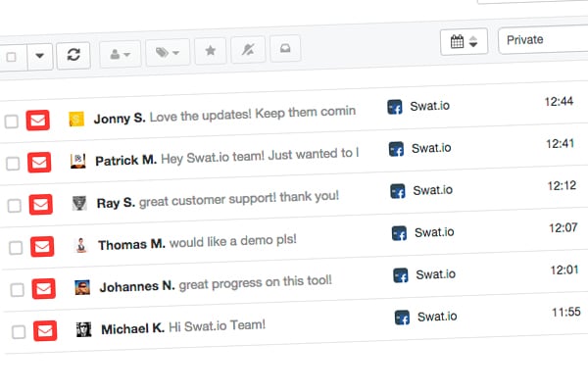Click Facebook icon in the 11:55 row
The image size is (588, 392).
click(x=402, y=318)
